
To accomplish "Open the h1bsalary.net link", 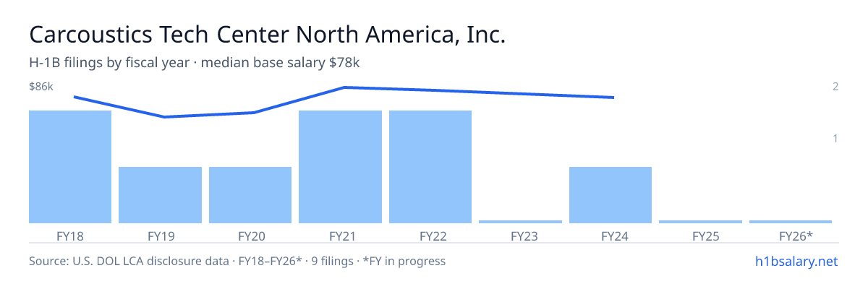I will pos(796,261).
